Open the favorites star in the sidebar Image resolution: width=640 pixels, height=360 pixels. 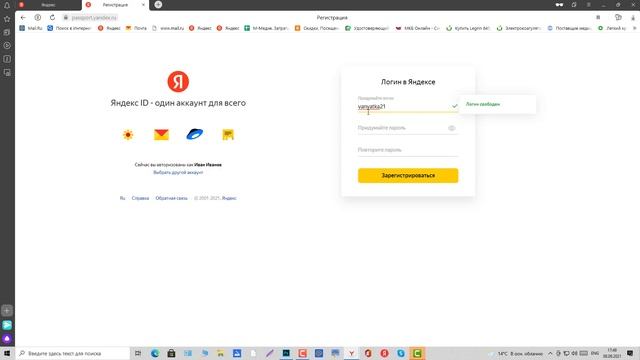[x=7, y=19]
